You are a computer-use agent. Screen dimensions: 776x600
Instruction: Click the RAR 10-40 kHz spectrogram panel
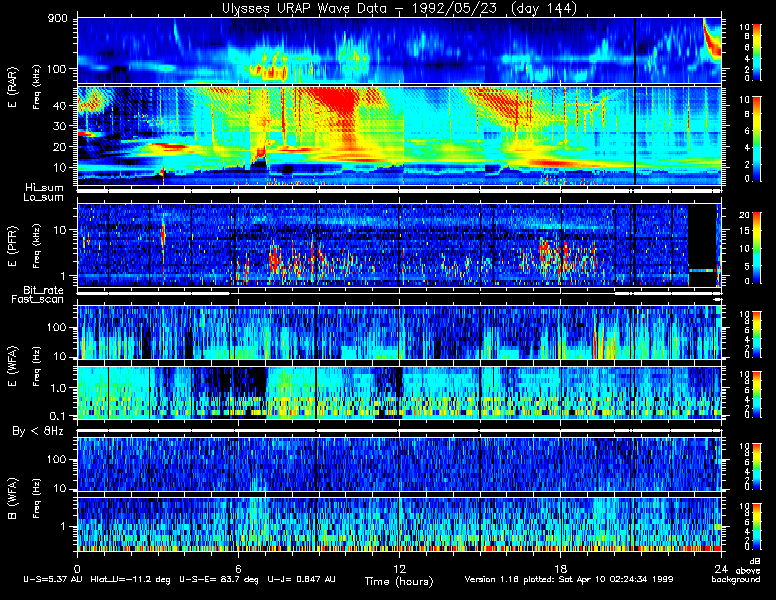399,136
